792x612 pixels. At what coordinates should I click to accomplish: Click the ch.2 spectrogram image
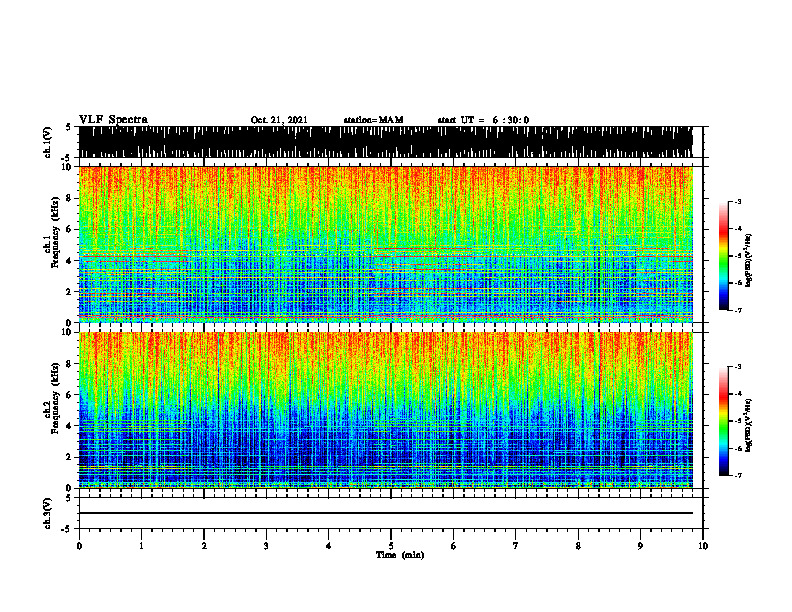pyautogui.click(x=385, y=410)
